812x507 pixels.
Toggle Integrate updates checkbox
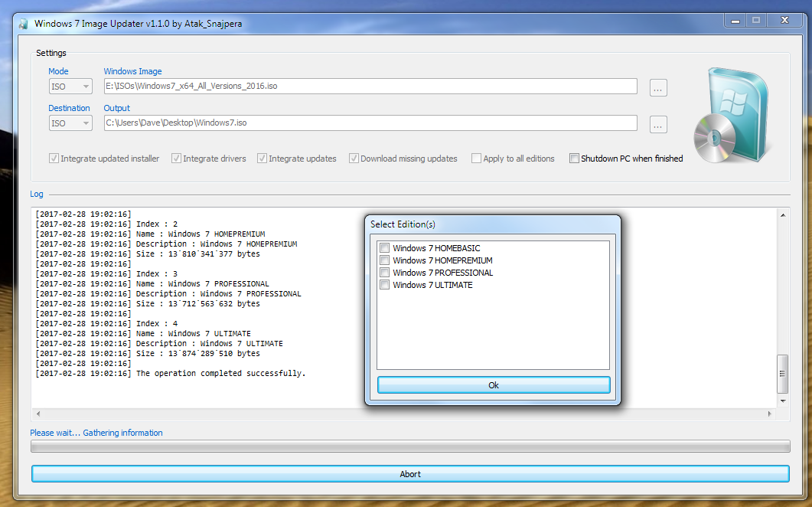tap(262, 159)
